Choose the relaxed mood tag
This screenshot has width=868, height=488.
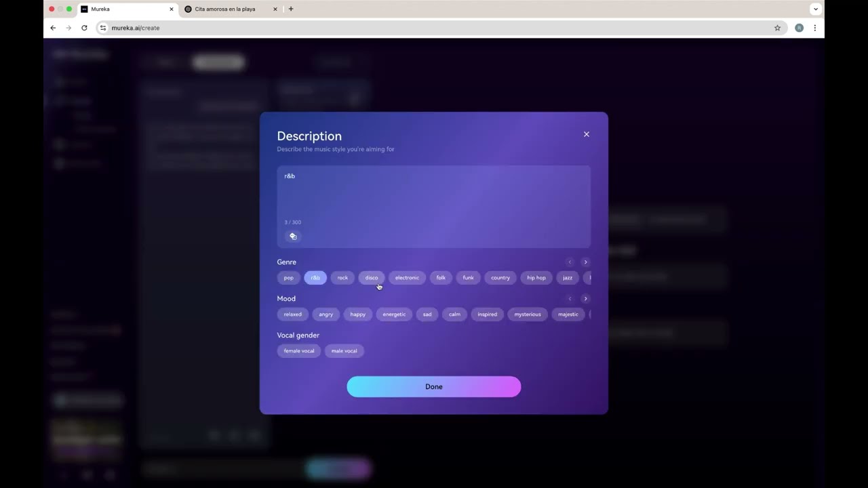click(x=293, y=314)
